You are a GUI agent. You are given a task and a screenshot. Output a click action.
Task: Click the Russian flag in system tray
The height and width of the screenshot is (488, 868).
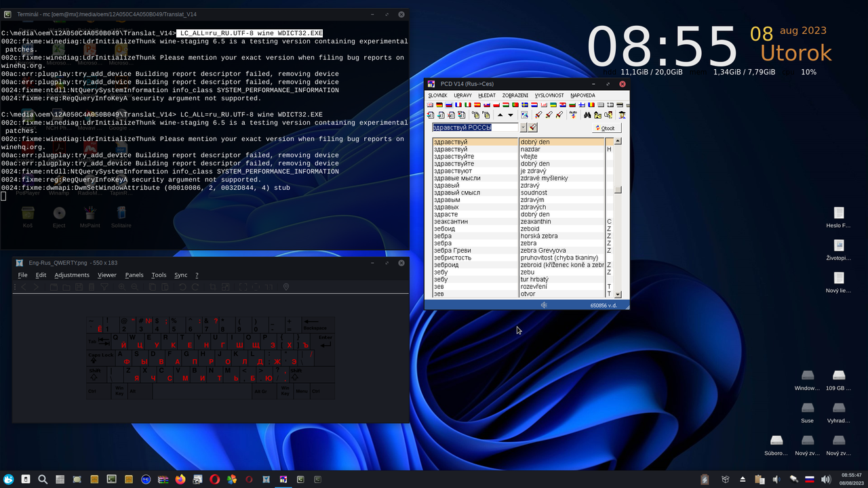pyautogui.click(x=809, y=479)
